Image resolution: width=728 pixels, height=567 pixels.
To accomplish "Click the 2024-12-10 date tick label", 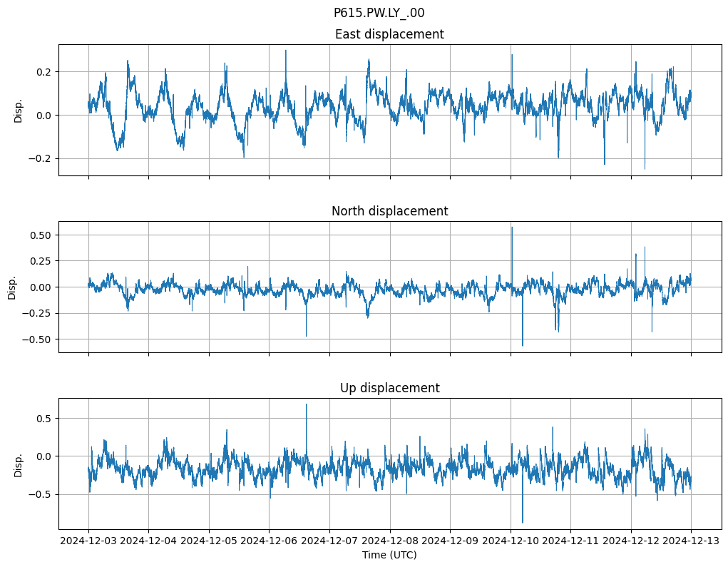I will click(x=510, y=541).
